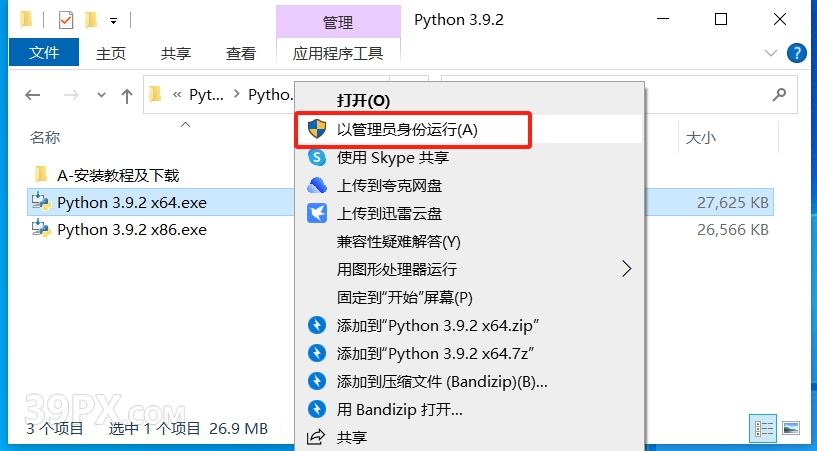Click the Python 3.9.2 x64.exe installer icon
This screenshot has height=451, width=817.
41,202
